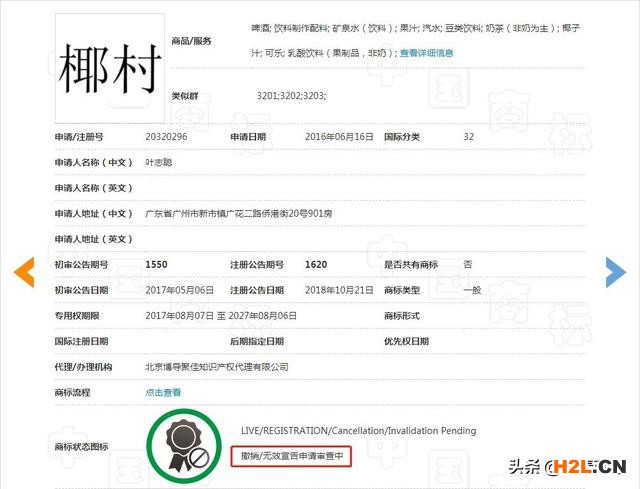This screenshot has height=489, width=640.
Task: Select exclusive right period 2017年08月07日 至 2027年08月06日
Action: coord(221,316)
